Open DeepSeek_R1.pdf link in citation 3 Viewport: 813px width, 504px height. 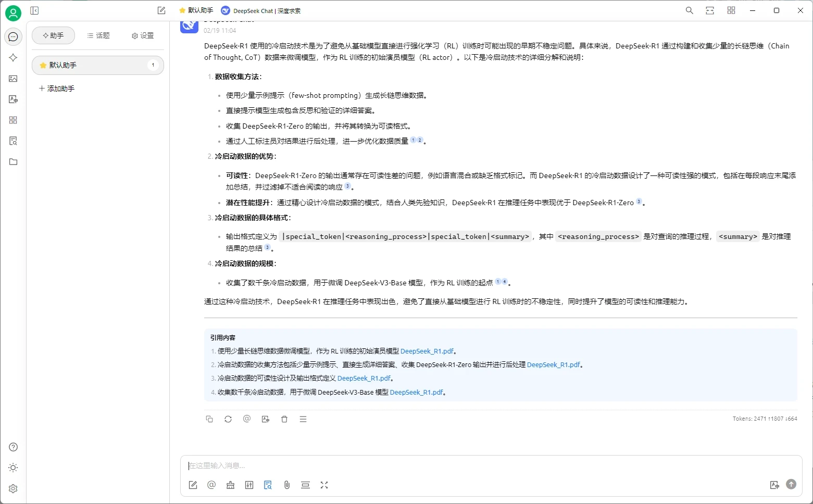click(364, 379)
